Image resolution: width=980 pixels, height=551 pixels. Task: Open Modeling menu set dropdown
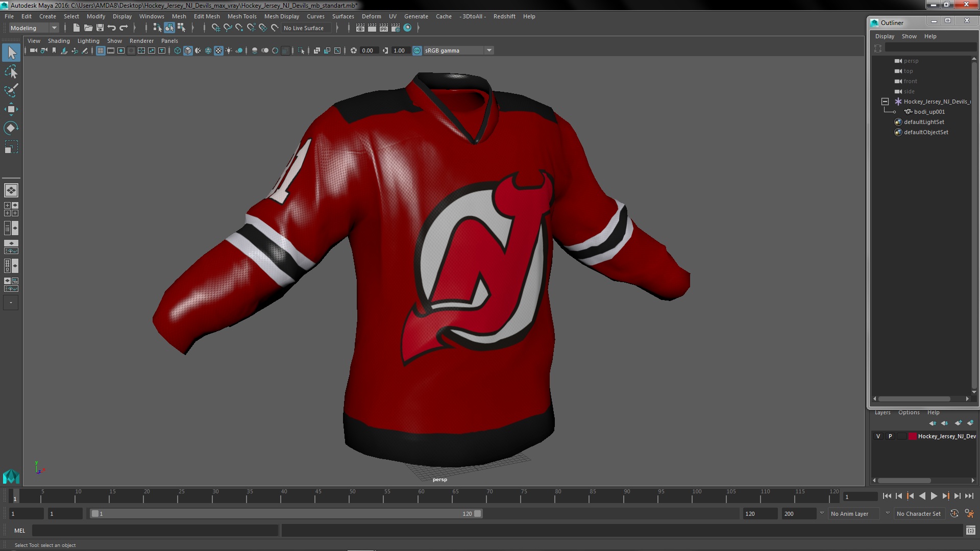34,28
